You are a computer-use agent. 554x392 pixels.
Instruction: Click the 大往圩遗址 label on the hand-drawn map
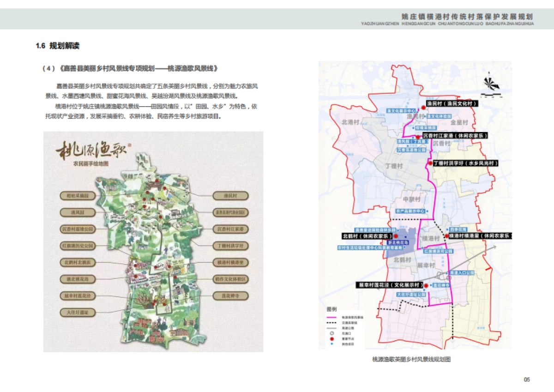pos(77,313)
